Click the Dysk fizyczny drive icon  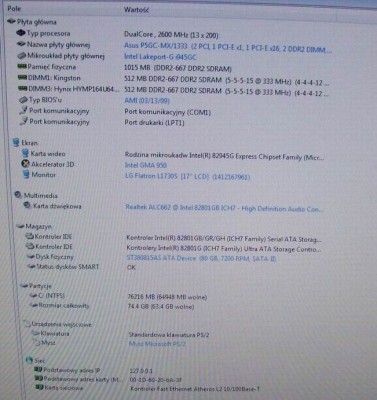coord(31,257)
